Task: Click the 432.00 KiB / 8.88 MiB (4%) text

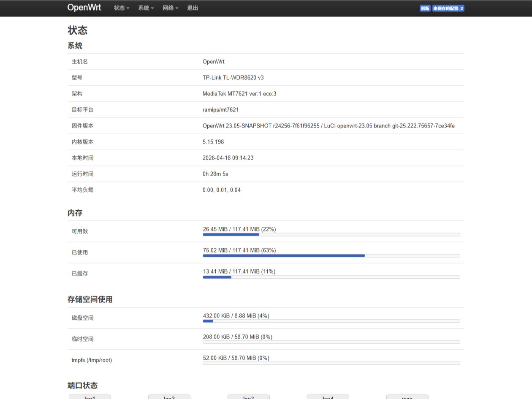Action: click(236, 316)
